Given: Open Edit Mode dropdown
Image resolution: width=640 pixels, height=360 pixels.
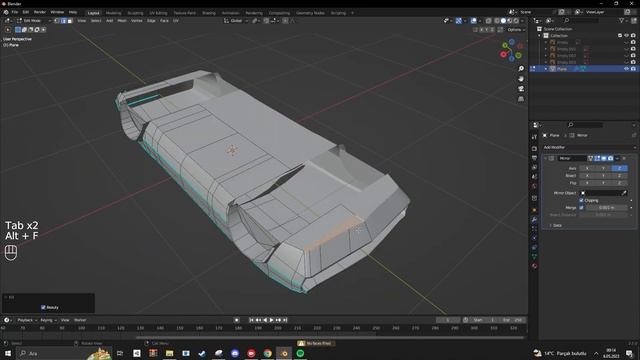Looking at the screenshot, I should pyautogui.click(x=34, y=20).
